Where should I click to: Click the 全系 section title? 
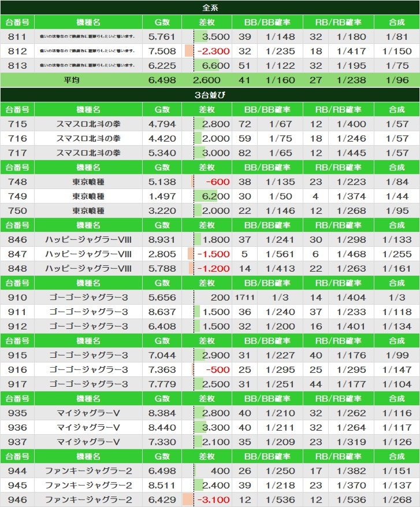(x=210, y=8)
